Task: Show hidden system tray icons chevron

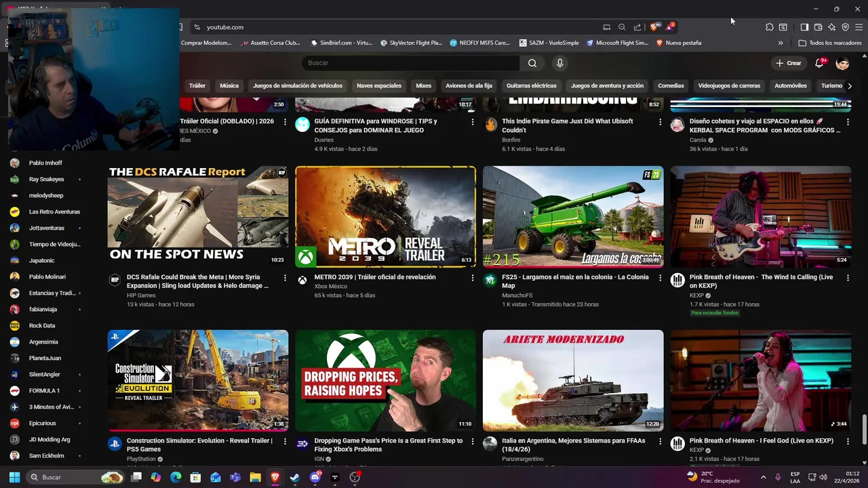Action: 763,477
